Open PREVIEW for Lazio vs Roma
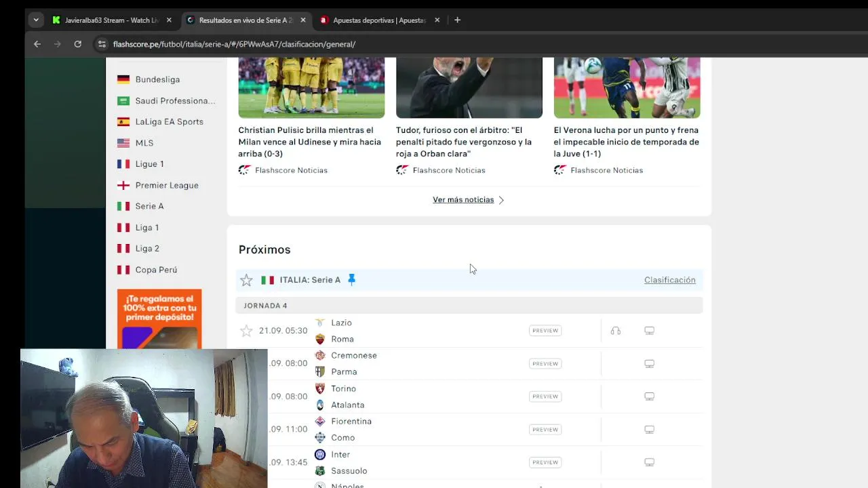Screen dimensions: 868x488 [545, 331]
